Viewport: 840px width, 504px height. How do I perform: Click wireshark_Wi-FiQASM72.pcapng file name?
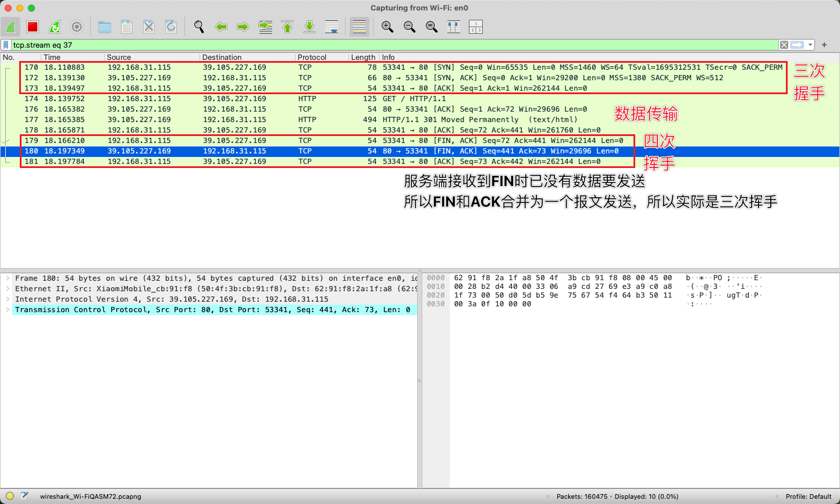(x=90, y=497)
